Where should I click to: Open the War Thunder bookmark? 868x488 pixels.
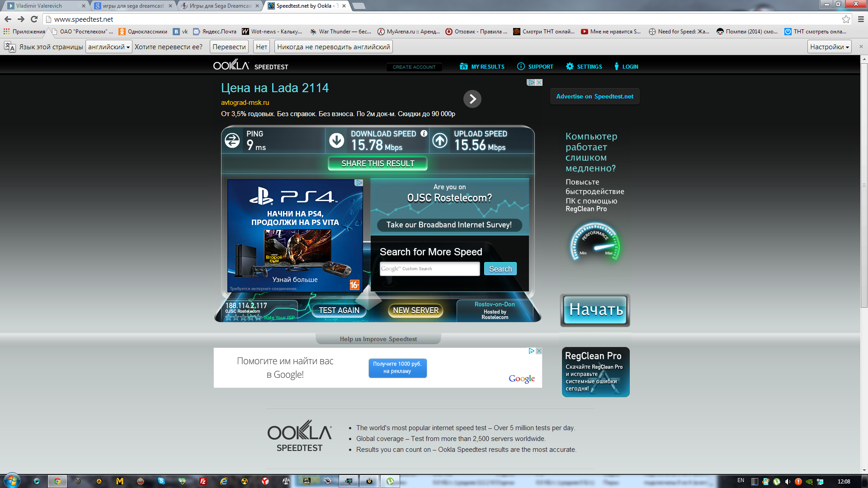coord(340,32)
